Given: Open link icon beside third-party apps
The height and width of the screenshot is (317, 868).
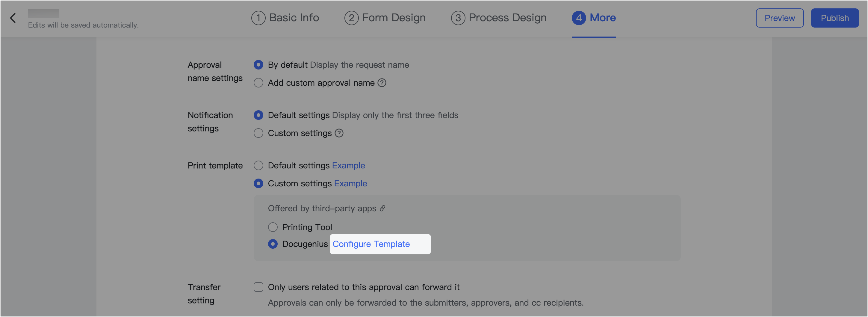Looking at the screenshot, I should pos(382,209).
